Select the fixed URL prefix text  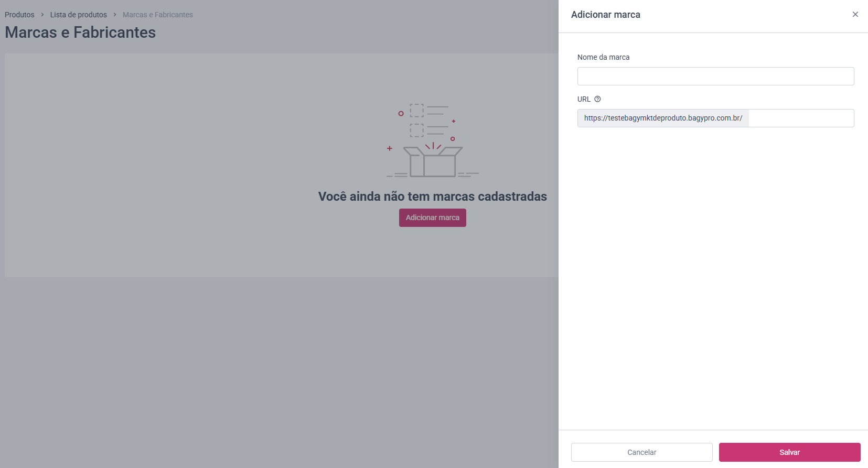point(663,118)
